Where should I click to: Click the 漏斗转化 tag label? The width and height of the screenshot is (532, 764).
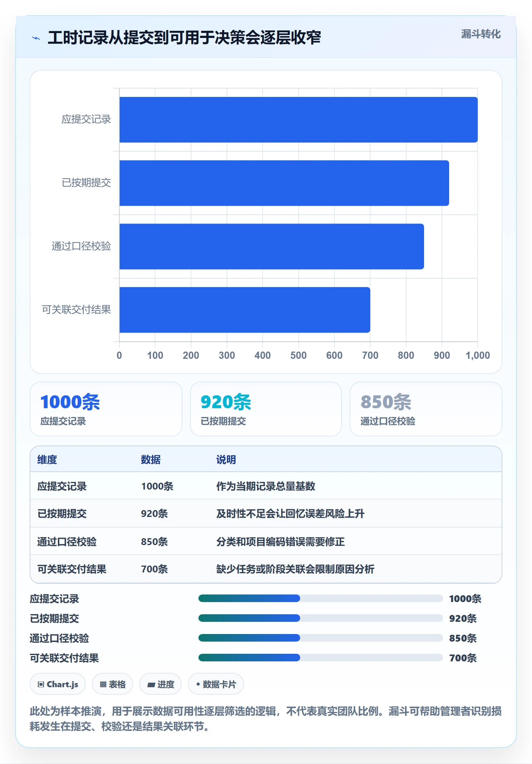tap(481, 34)
